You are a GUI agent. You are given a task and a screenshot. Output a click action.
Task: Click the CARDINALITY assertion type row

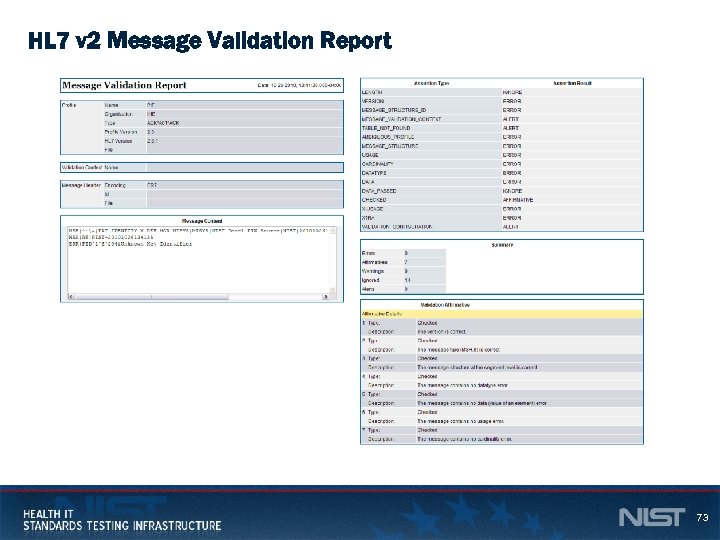(502, 164)
